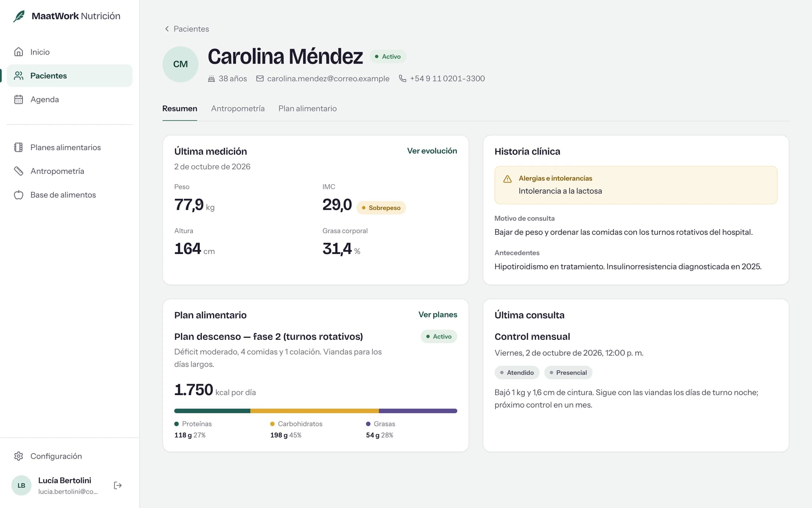Click the yellow Carbohidratos segment of macro bar
The width and height of the screenshot is (812, 508).
pyautogui.click(x=315, y=411)
